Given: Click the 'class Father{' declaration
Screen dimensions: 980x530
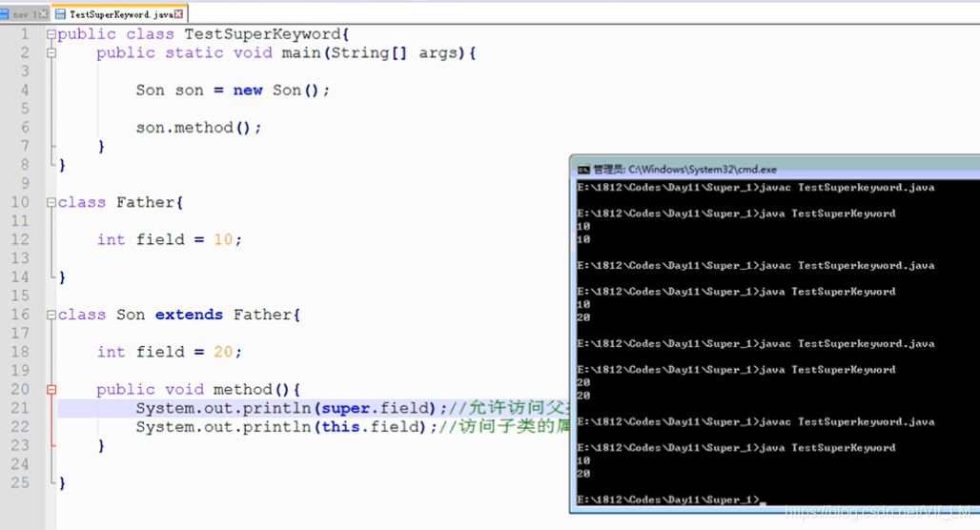Looking at the screenshot, I should pyautogui.click(x=120, y=202).
